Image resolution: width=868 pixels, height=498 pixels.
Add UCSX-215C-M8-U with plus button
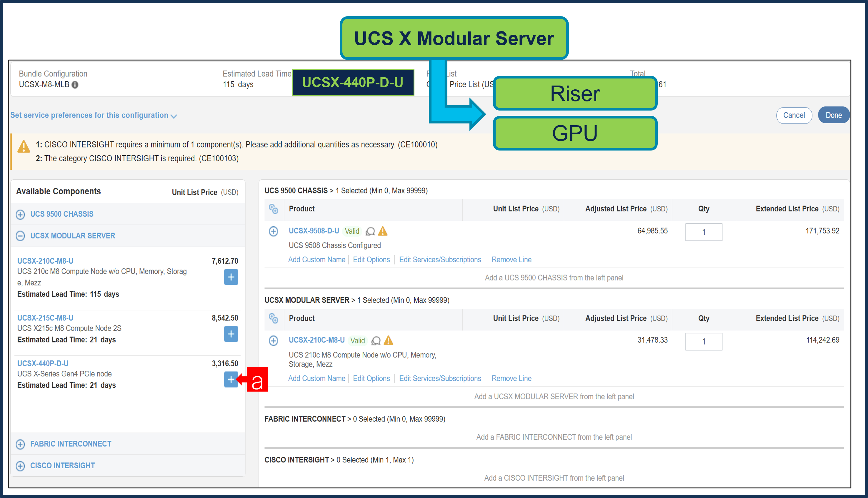(231, 334)
